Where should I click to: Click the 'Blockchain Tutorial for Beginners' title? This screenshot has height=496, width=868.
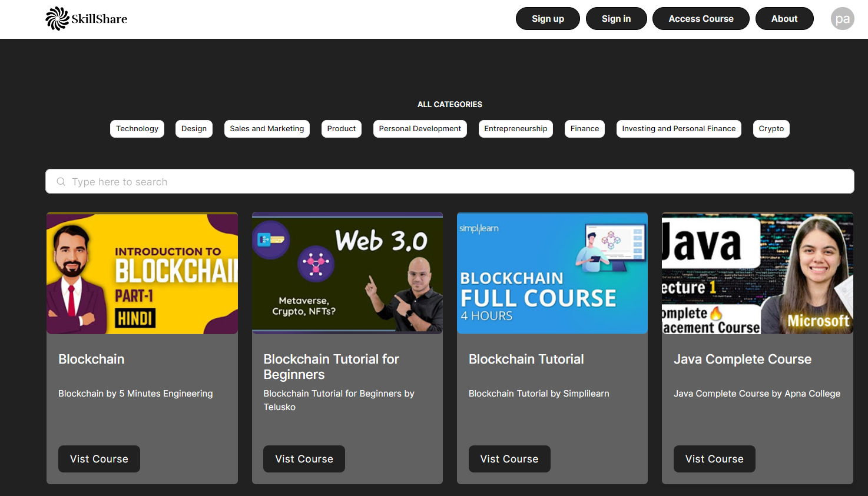point(331,367)
